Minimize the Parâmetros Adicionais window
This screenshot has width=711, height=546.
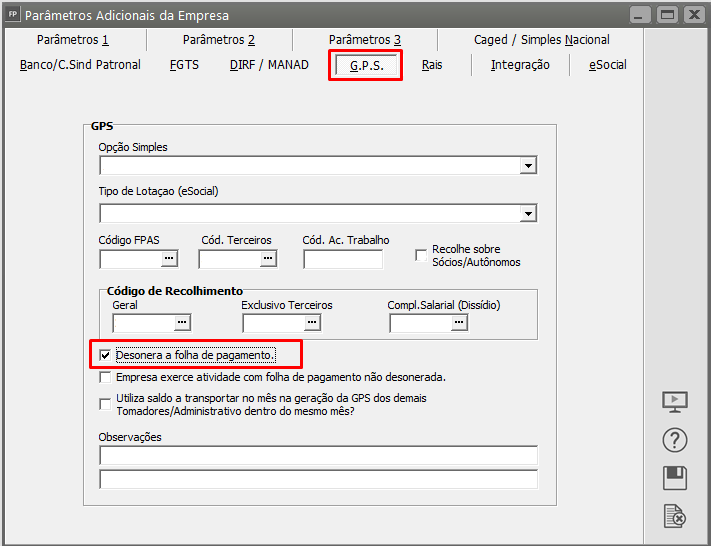point(638,15)
